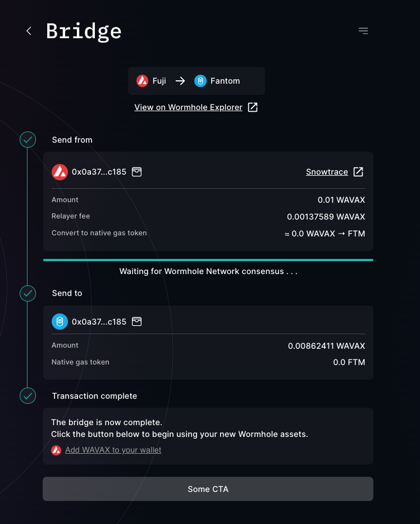Click the back chevron beside Bridge
Screen dimensions: 420x524
pyautogui.click(x=29, y=31)
